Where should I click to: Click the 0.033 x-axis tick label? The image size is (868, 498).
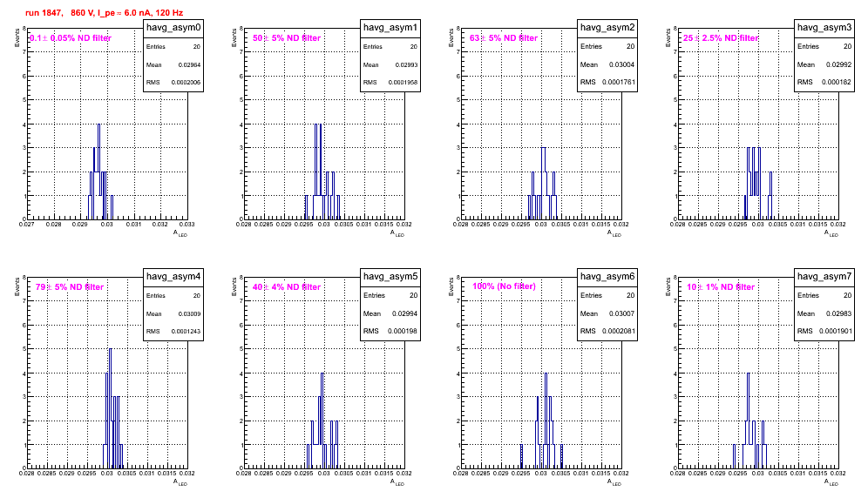pos(187,225)
